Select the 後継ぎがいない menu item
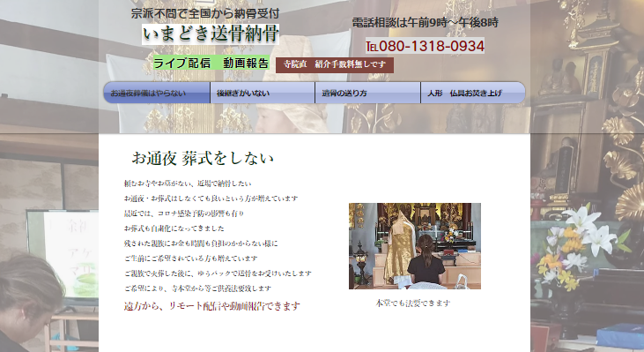 pos(263,93)
